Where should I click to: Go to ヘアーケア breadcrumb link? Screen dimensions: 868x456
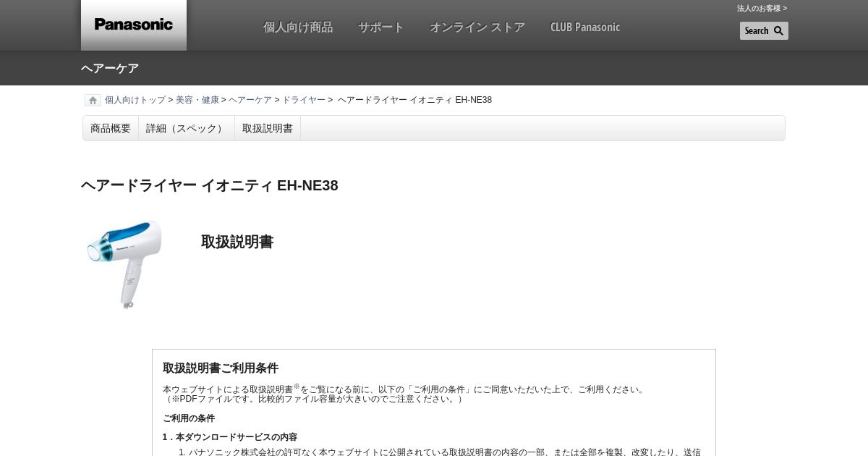tap(250, 100)
